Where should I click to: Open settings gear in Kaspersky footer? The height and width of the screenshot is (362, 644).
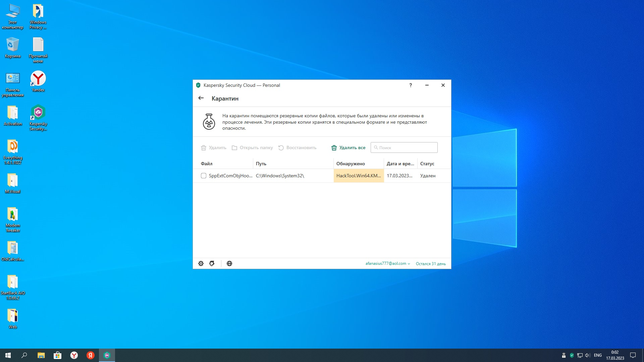click(x=201, y=263)
